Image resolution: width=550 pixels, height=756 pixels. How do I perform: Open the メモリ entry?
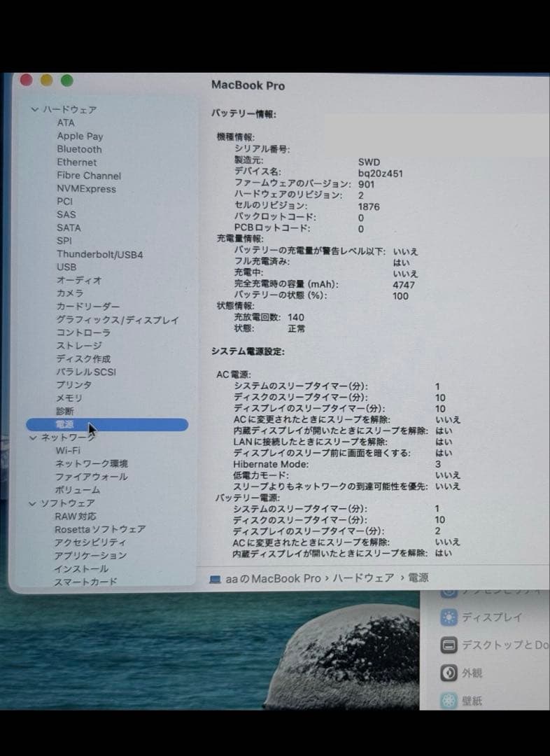(69, 398)
